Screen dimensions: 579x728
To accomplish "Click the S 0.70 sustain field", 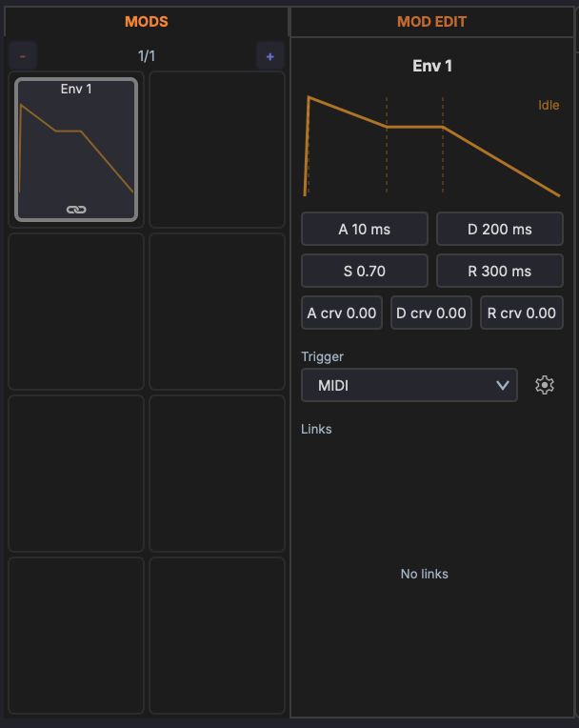I will [x=365, y=271].
